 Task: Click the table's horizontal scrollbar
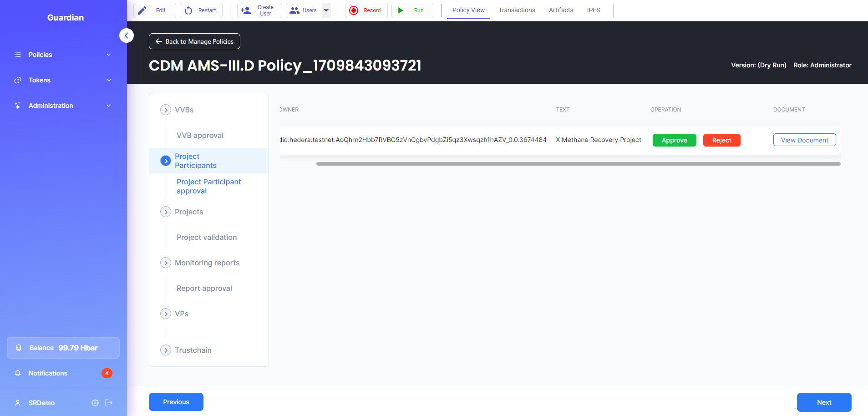point(578,164)
